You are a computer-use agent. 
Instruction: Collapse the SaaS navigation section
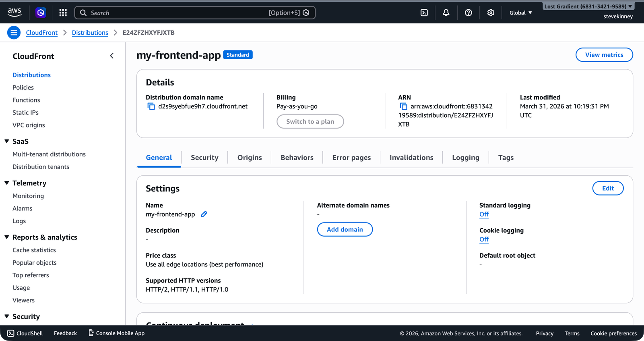7,141
